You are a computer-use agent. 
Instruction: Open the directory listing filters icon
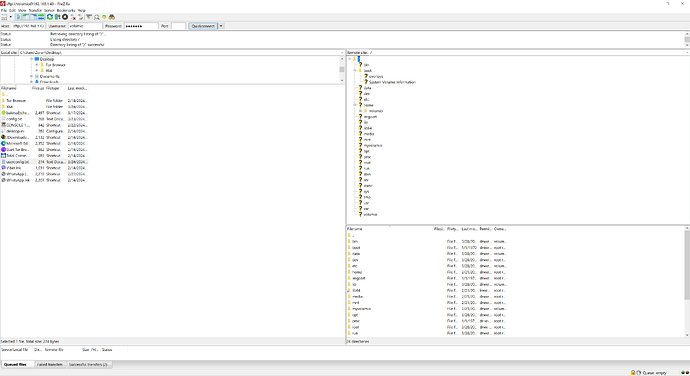pos(89,17)
